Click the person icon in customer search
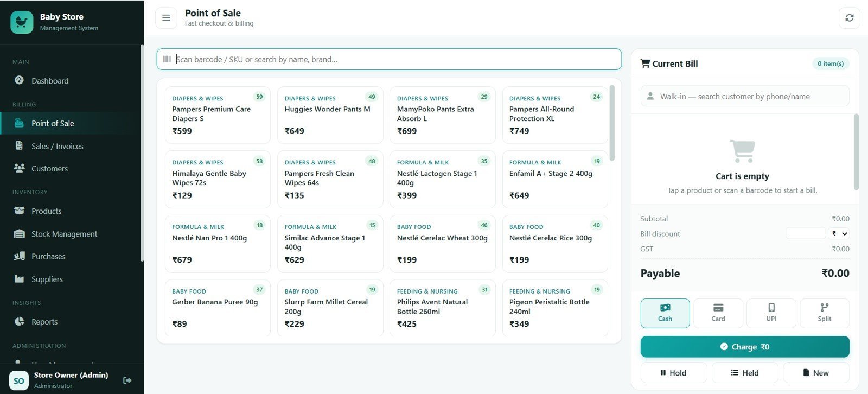Image resolution: width=868 pixels, height=394 pixels. click(x=650, y=96)
